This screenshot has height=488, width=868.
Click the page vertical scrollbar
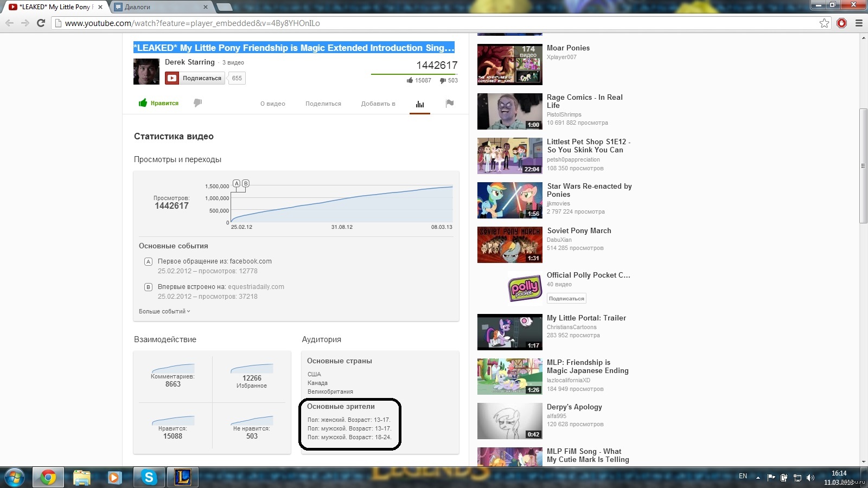tap(863, 165)
